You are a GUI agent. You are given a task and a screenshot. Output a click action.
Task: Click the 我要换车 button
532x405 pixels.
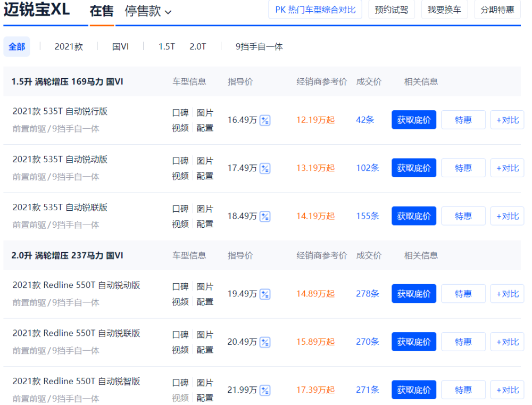click(x=444, y=10)
